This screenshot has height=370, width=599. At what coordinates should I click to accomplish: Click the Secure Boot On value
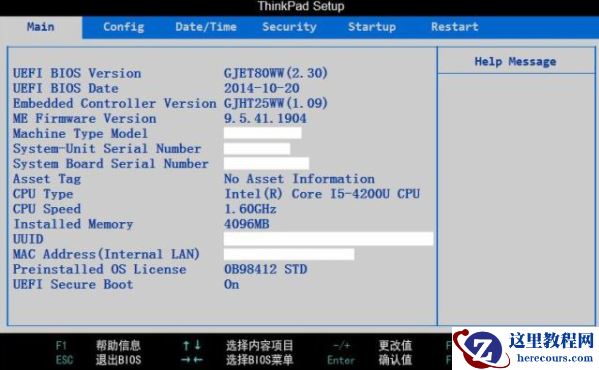(x=232, y=284)
